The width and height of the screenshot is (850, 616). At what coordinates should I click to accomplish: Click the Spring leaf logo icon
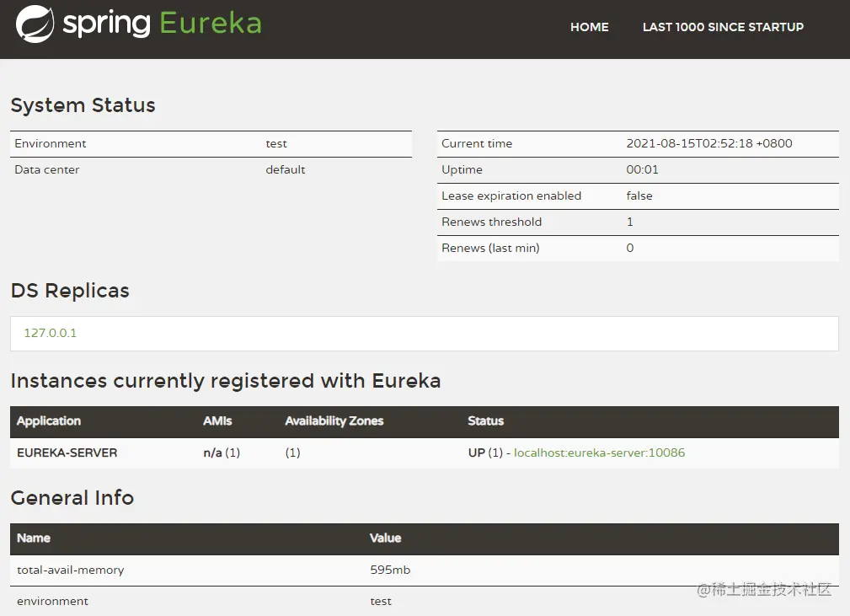click(x=35, y=24)
